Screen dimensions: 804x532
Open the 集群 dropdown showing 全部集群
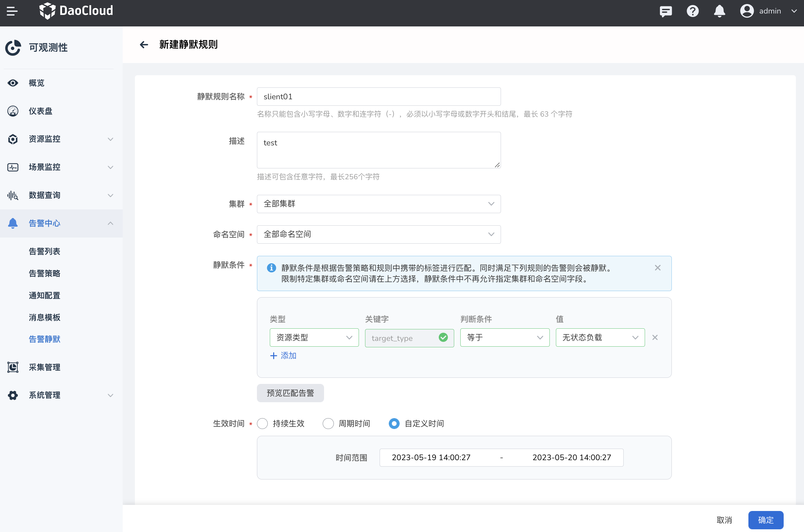point(379,204)
